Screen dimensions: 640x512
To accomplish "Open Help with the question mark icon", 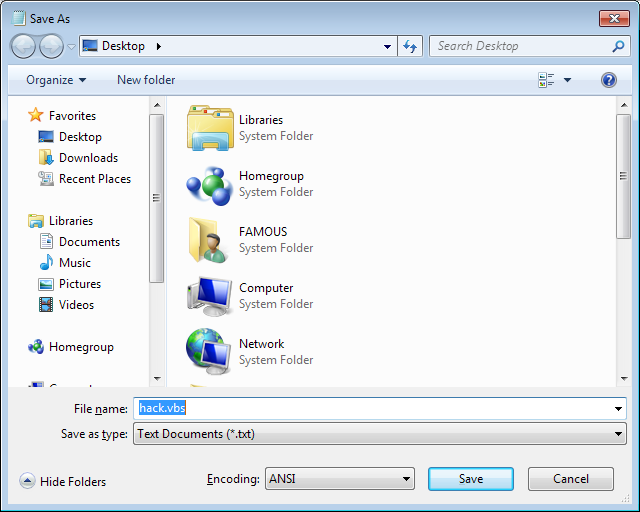I will click(608, 80).
